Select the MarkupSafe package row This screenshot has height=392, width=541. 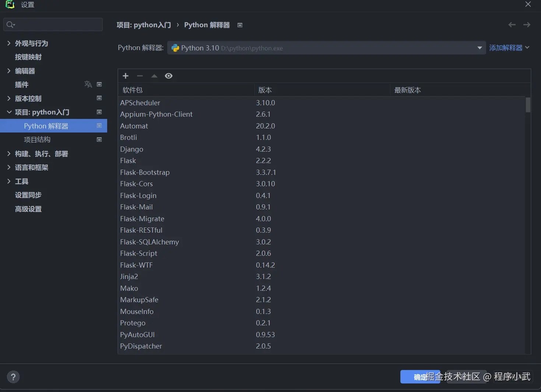click(x=322, y=300)
